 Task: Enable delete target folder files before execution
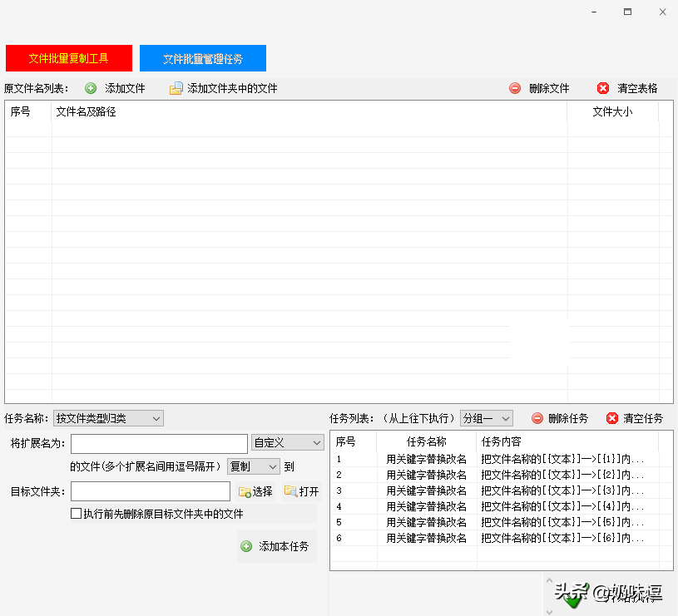[77, 514]
